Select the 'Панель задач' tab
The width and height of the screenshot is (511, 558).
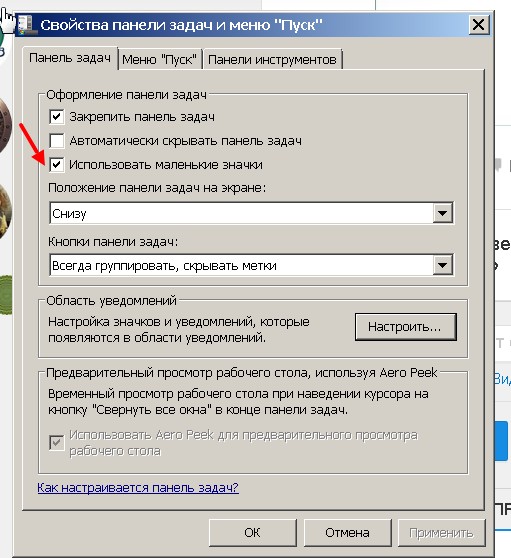pyautogui.click(x=70, y=58)
